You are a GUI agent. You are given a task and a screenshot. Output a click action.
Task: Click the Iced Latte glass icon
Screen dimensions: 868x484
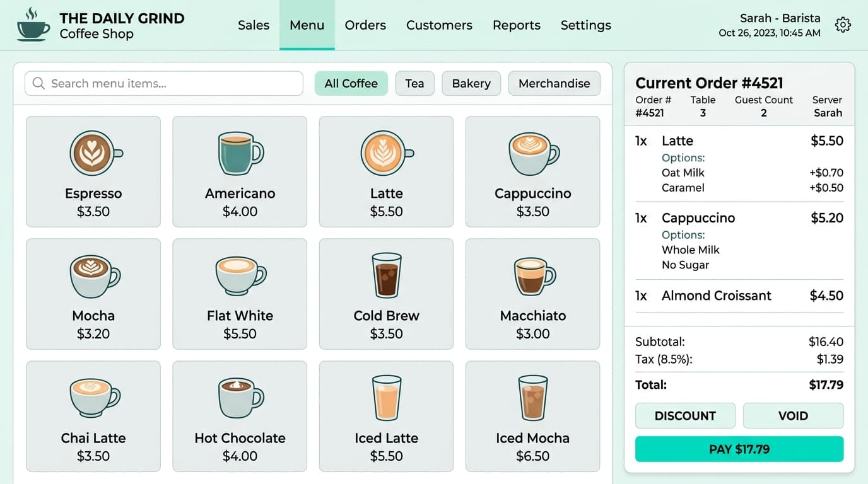tap(387, 398)
